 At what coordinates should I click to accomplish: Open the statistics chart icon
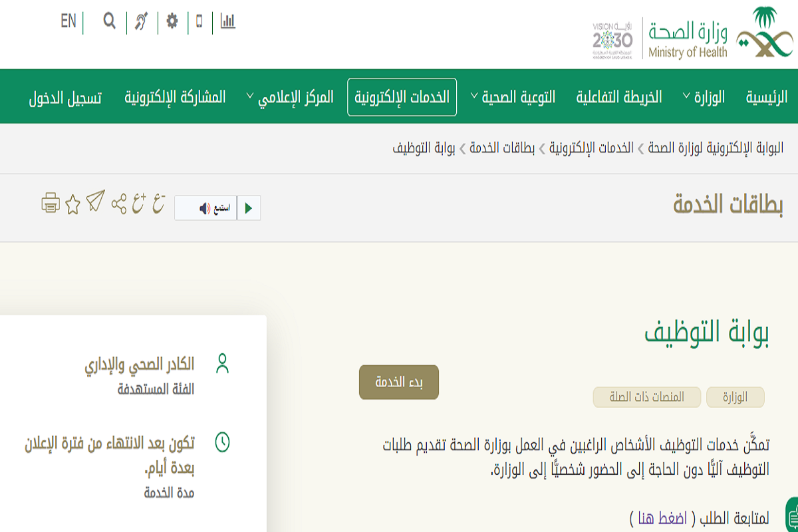[227, 21]
